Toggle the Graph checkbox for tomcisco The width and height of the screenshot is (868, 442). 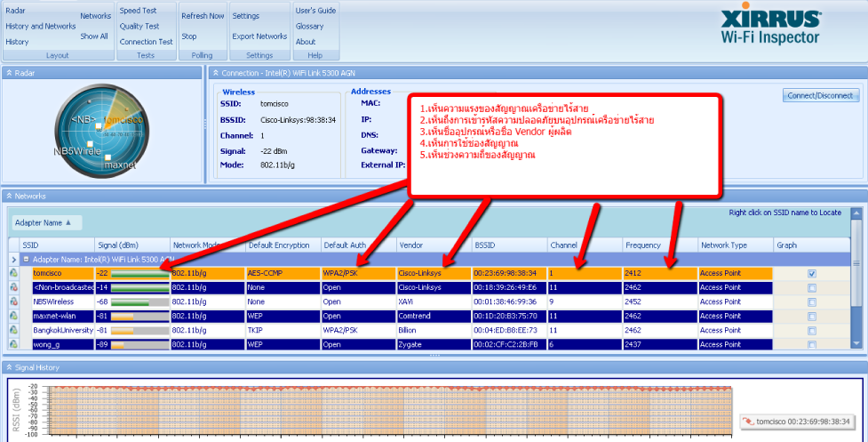click(x=810, y=274)
